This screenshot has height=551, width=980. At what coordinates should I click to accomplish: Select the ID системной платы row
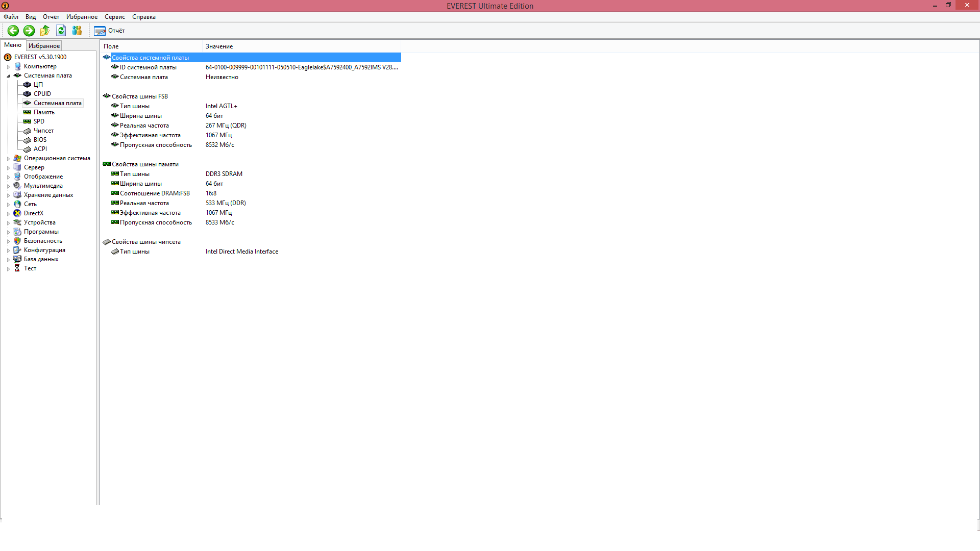[x=148, y=67]
